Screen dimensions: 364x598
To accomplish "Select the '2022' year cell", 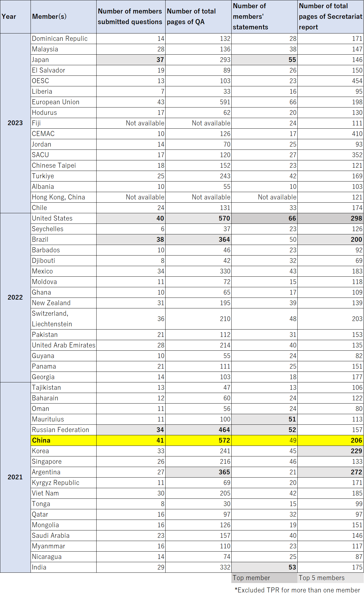I will [x=15, y=298].
